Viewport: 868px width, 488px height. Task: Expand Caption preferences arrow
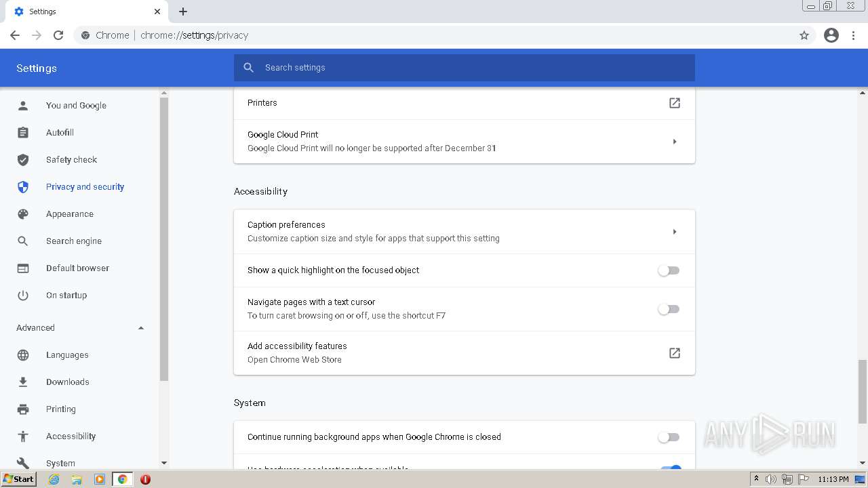[x=675, y=232]
